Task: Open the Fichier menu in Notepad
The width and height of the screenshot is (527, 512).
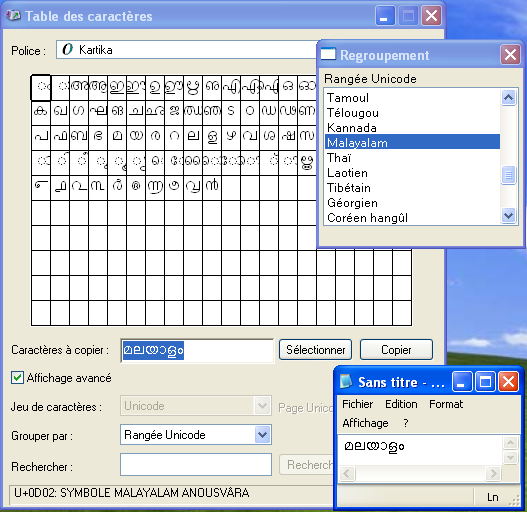Action: coord(358,404)
